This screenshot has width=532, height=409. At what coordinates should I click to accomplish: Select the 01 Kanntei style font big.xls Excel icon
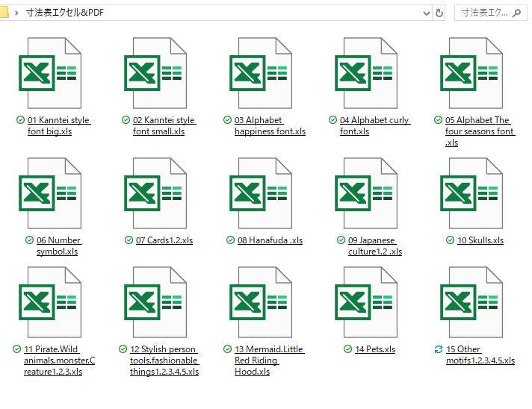click(50, 73)
